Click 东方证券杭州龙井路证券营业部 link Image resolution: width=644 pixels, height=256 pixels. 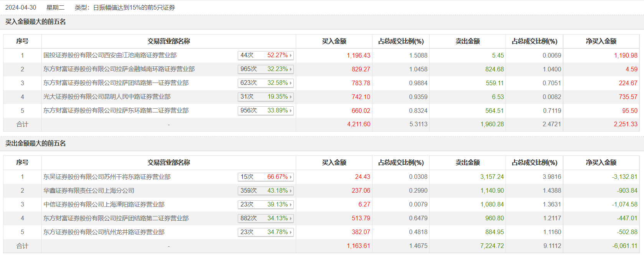tap(104, 232)
